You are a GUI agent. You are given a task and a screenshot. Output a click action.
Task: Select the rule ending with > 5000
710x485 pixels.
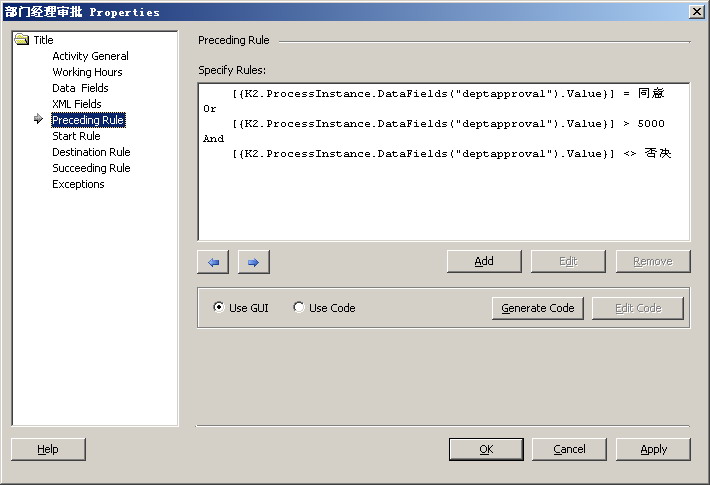tap(448, 124)
